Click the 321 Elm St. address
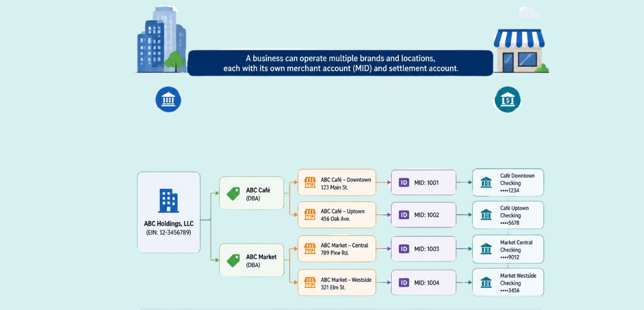 [333, 288]
